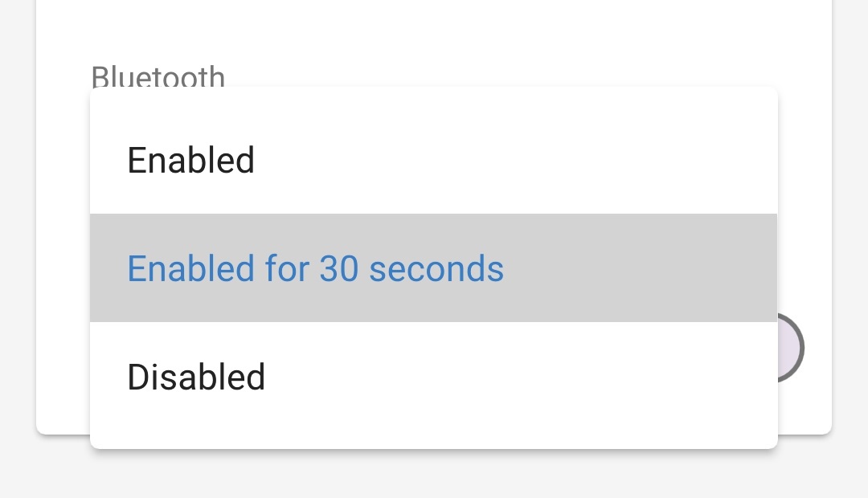Click the circular toggle knob near Disabled
The image size is (868, 498).
[x=792, y=348]
